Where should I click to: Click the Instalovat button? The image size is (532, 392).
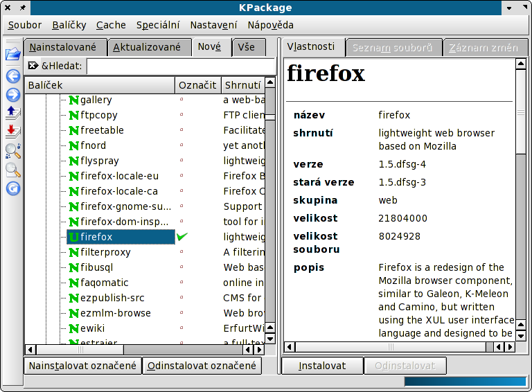(x=322, y=366)
